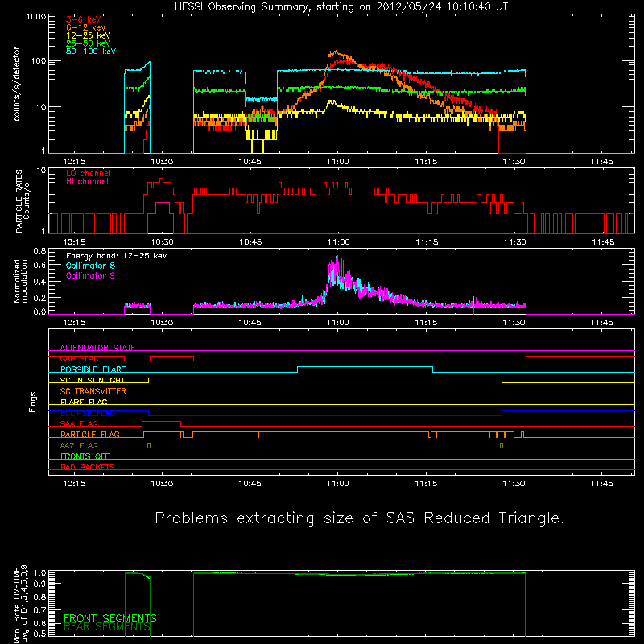Click the Mon. Rate LIVETIME axis label
Viewport: 644px width, 644px height.
[x=20, y=605]
